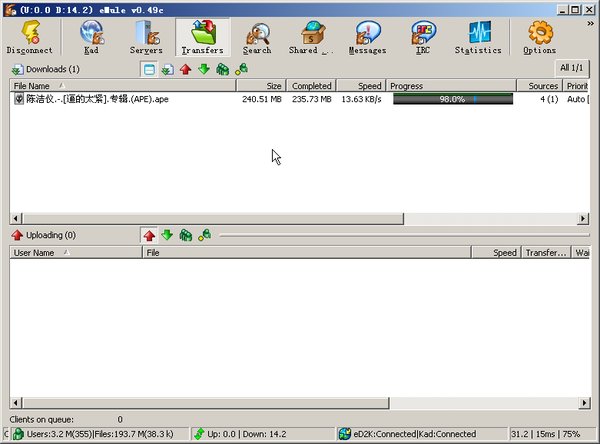Viewport: 600px width, 444px height.
Task: Expand the toolbar overflow chevron
Action: click(x=590, y=24)
